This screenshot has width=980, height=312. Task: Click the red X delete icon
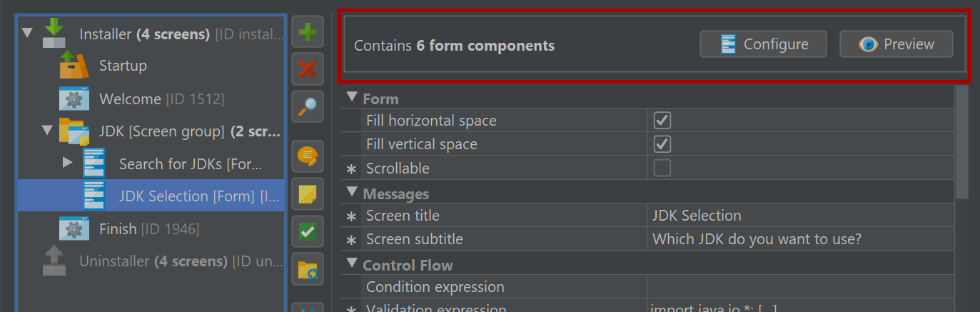pos(308,69)
